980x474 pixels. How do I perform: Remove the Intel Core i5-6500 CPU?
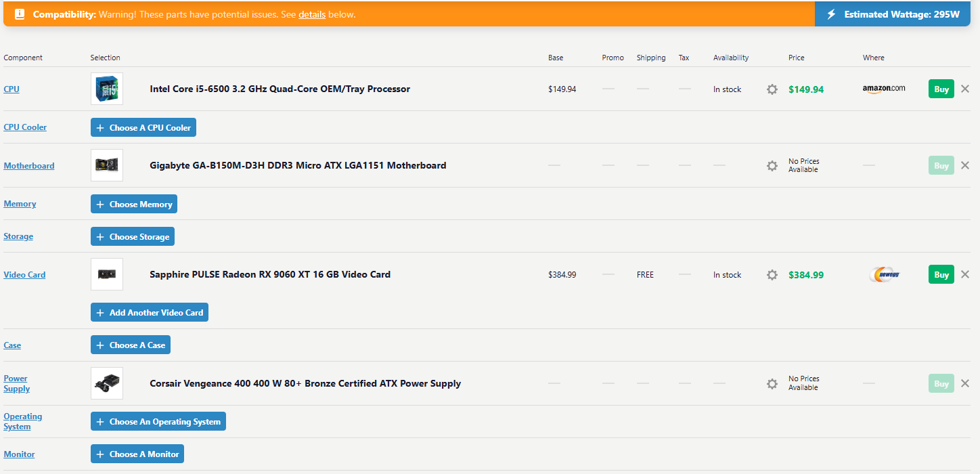[965, 89]
